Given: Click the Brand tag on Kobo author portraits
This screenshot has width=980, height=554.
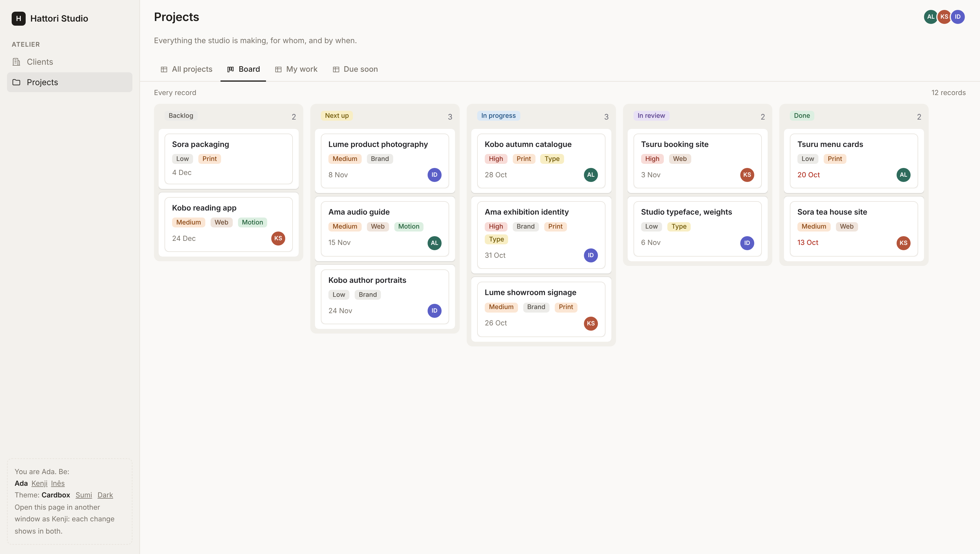Looking at the screenshot, I should (x=367, y=295).
